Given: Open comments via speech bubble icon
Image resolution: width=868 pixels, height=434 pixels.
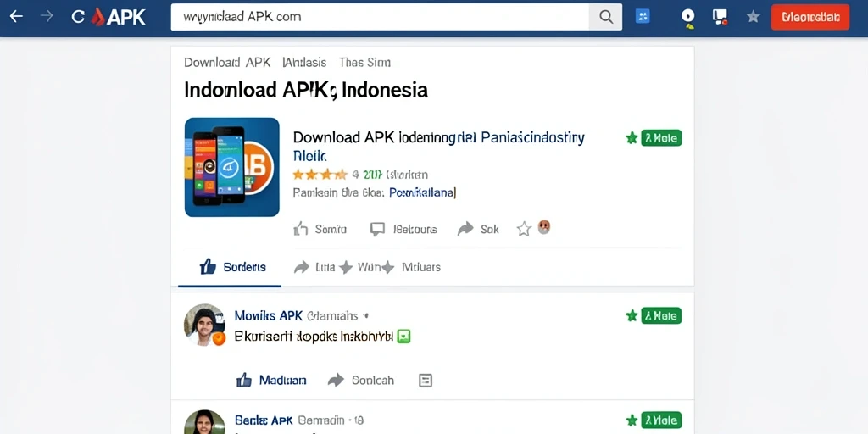Looking at the screenshot, I should tap(377, 229).
